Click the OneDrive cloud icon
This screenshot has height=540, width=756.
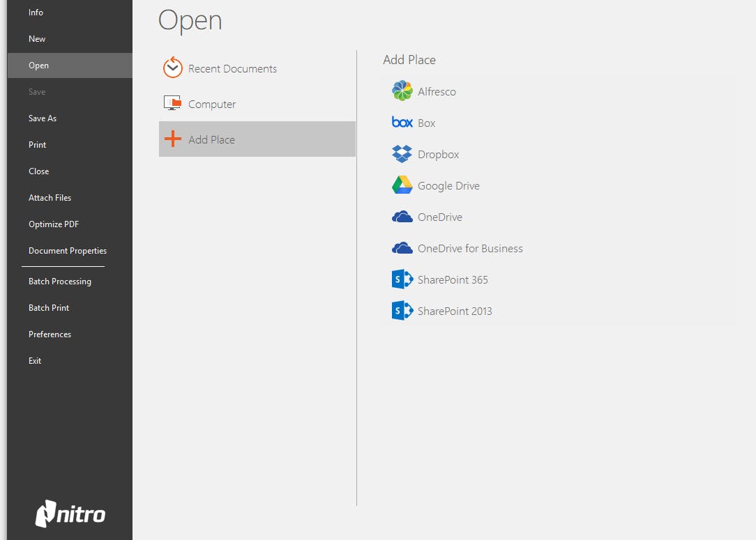pyautogui.click(x=402, y=217)
